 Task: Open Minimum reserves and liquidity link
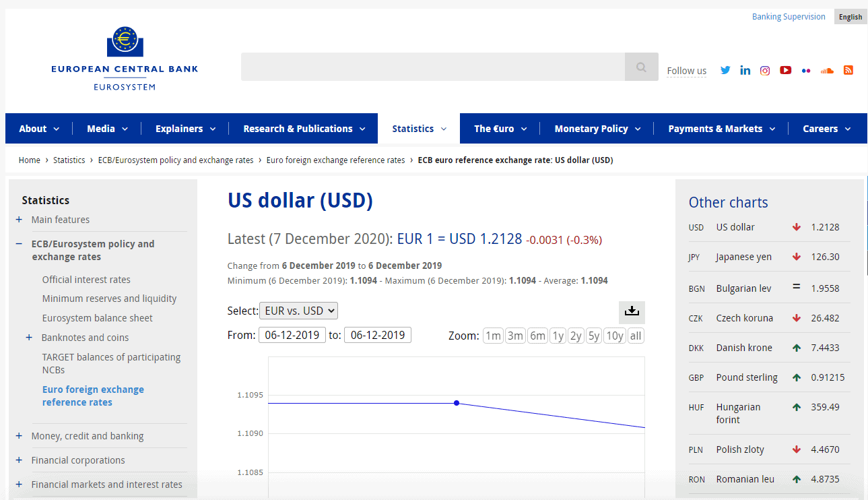tap(109, 299)
